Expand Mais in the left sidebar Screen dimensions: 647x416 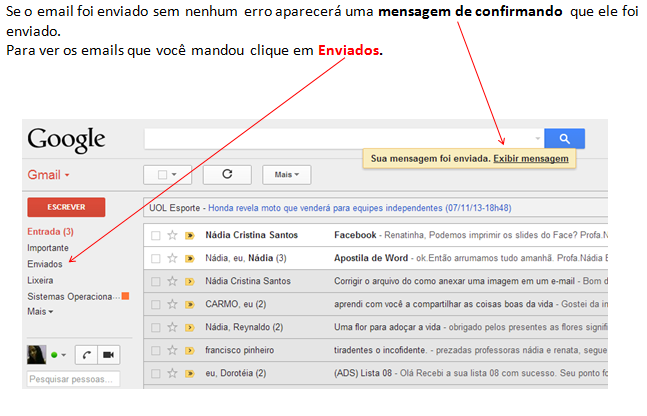[40, 312]
